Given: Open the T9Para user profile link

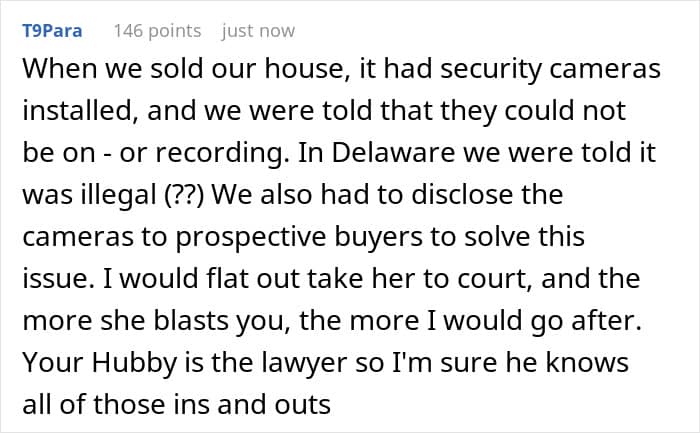Looking at the screenshot, I should [x=50, y=31].
